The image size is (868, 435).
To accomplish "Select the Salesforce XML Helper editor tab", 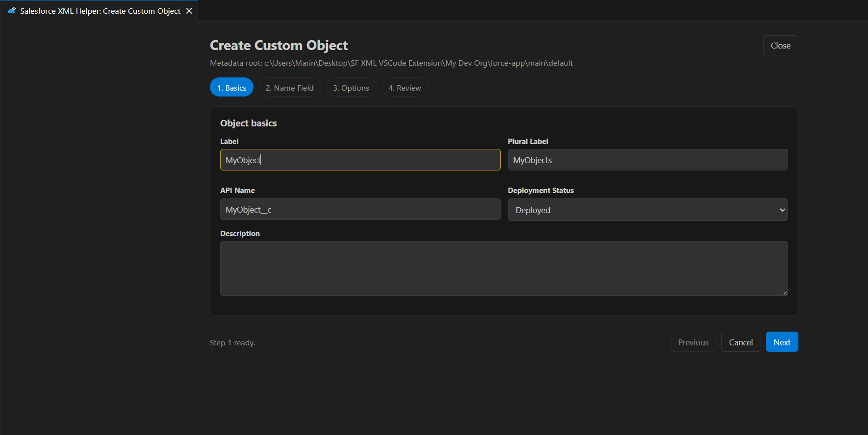I will pos(99,11).
